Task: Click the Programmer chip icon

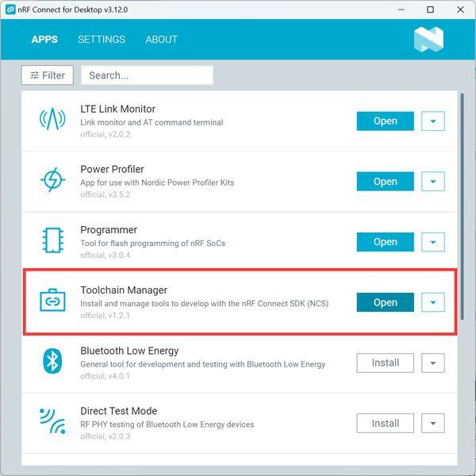Action: tap(53, 240)
